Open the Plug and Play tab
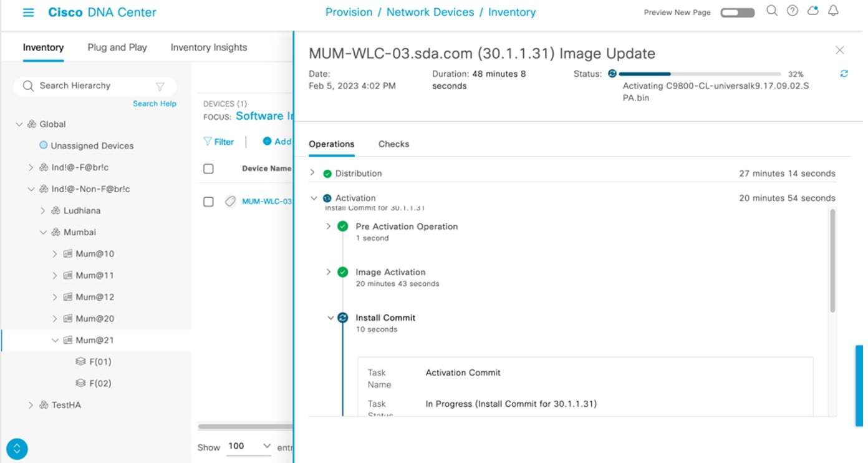 [x=117, y=47]
